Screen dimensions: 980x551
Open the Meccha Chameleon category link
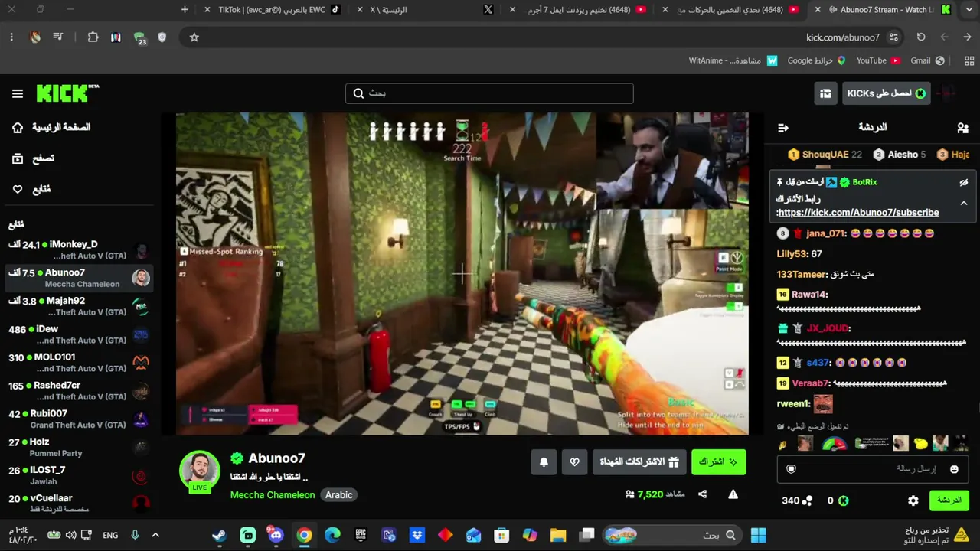coord(273,495)
